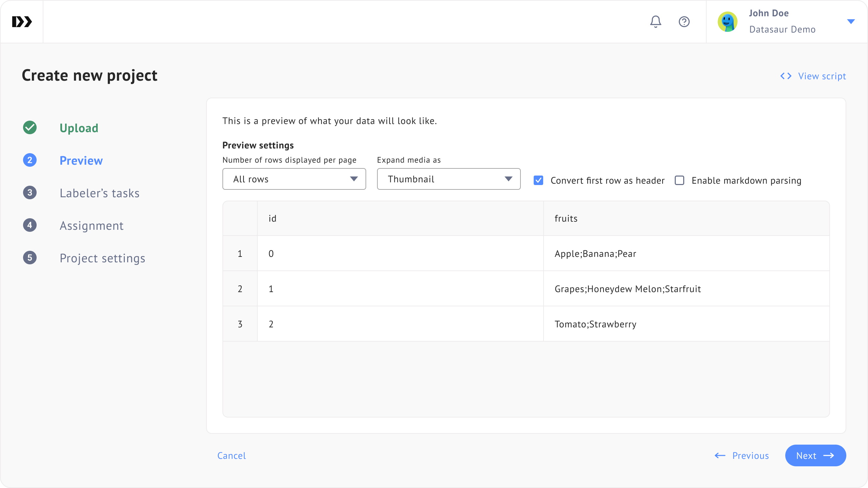Expand the All rows dropdown
The image size is (868, 488).
click(x=294, y=179)
